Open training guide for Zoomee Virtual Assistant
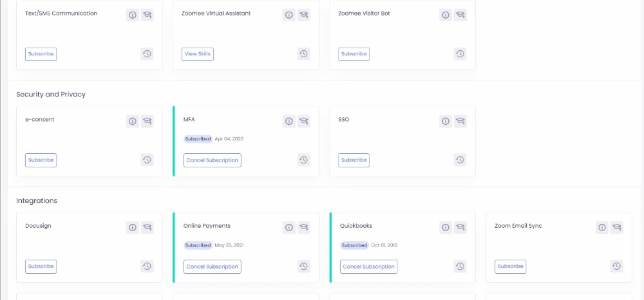644x300 pixels. [304, 15]
